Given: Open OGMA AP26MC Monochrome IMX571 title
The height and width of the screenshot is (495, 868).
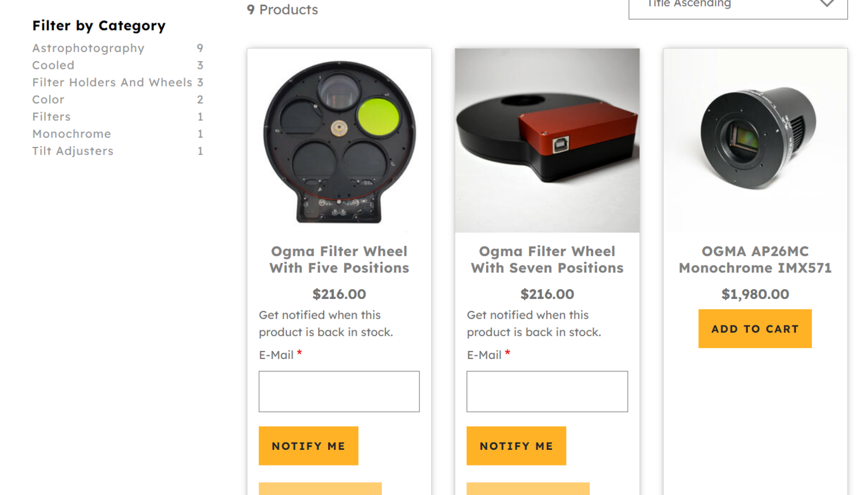Looking at the screenshot, I should coord(755,260).
